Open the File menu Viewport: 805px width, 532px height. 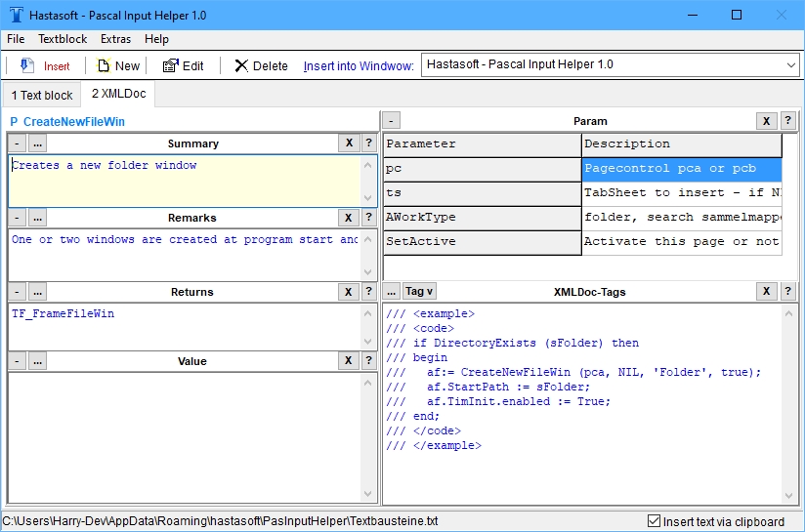pyautogui.click(x=16, y=39)
